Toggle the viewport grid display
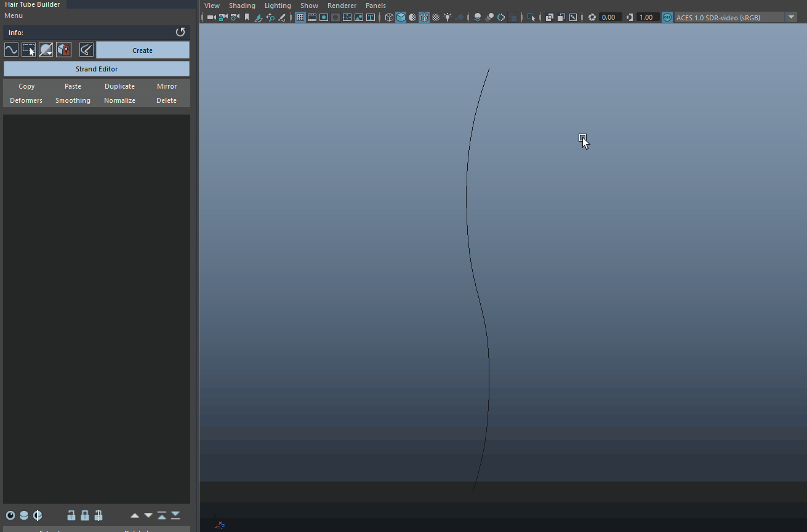This screenshot has height=532, width=807. [x=300, y=17]
